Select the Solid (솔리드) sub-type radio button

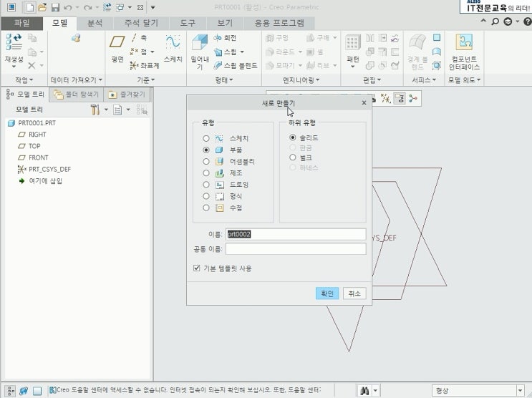pyautogui.click(x=292, y=137)
